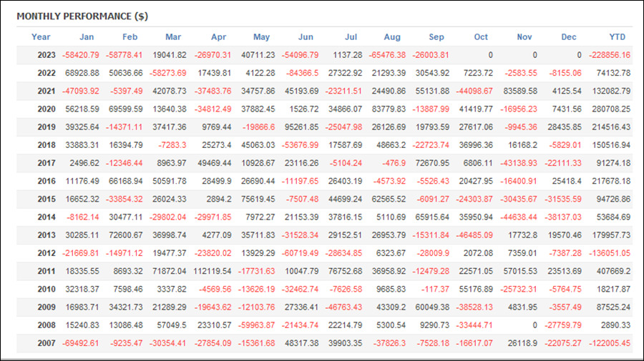Click the 2020 YTD value 280708.25
Image resolution: width=644 pixels, height=361 pixels.
611,109
